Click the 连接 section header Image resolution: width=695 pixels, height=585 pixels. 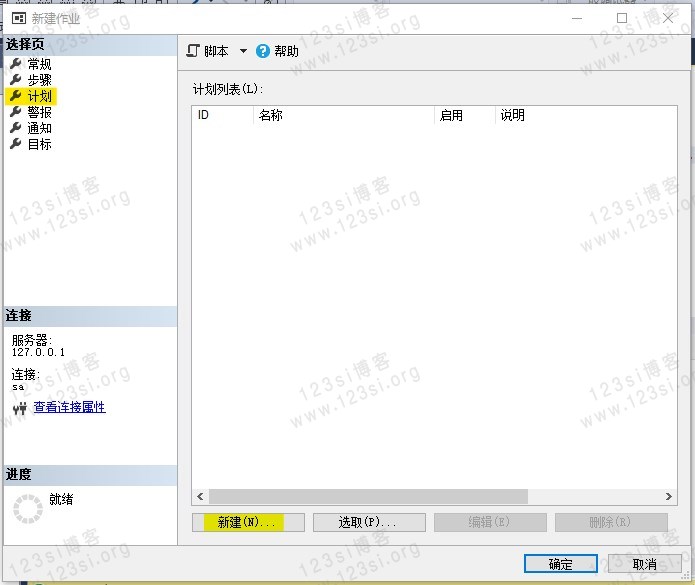pyautogui.click(x=90, y=316)
